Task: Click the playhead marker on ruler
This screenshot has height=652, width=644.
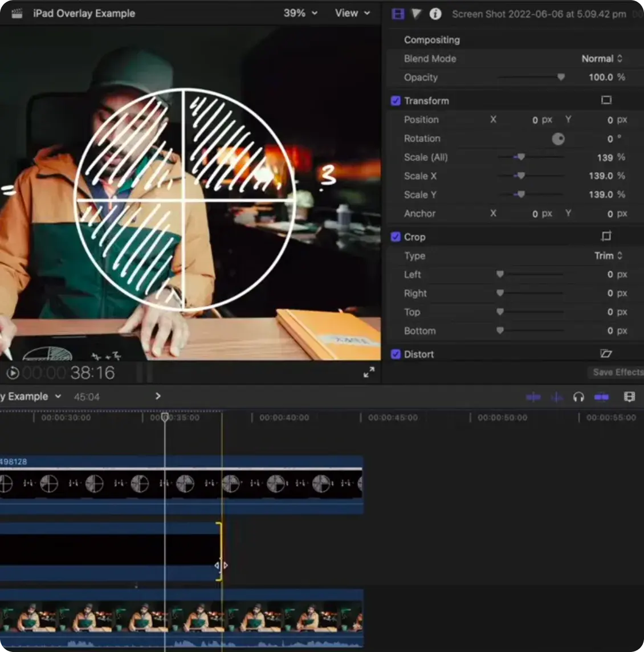Action: [x=165, y=417]
